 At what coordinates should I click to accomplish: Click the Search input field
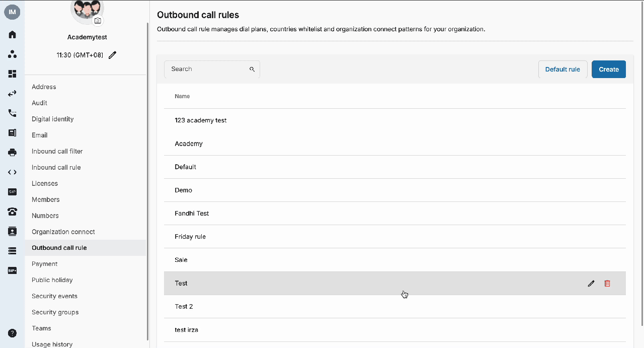212,69
